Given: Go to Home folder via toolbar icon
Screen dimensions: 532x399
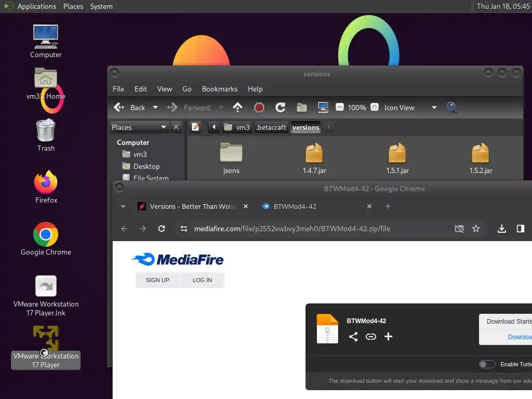Looking at the screenshot, I should pos(302,108).
